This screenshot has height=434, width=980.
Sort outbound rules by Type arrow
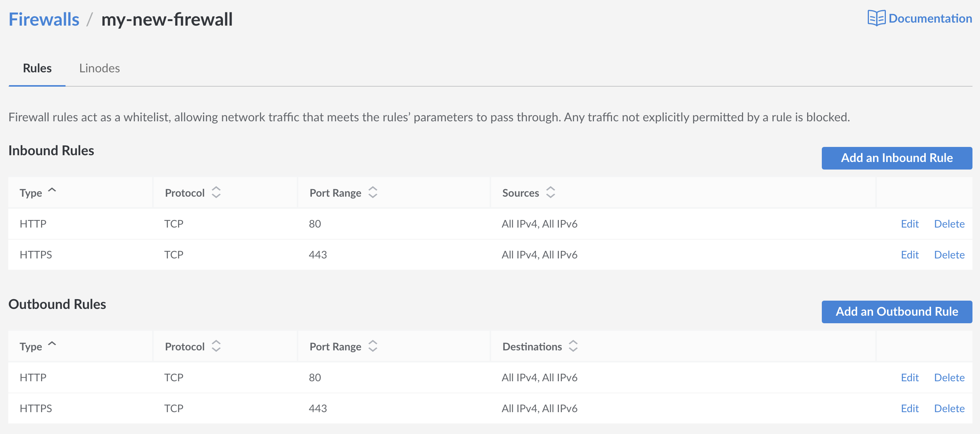click(x=52, y=344)
